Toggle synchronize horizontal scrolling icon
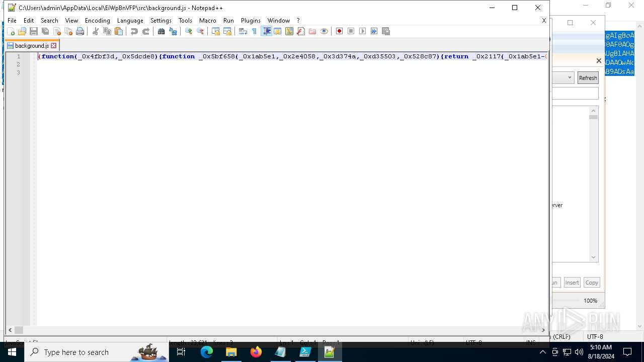 227,31
